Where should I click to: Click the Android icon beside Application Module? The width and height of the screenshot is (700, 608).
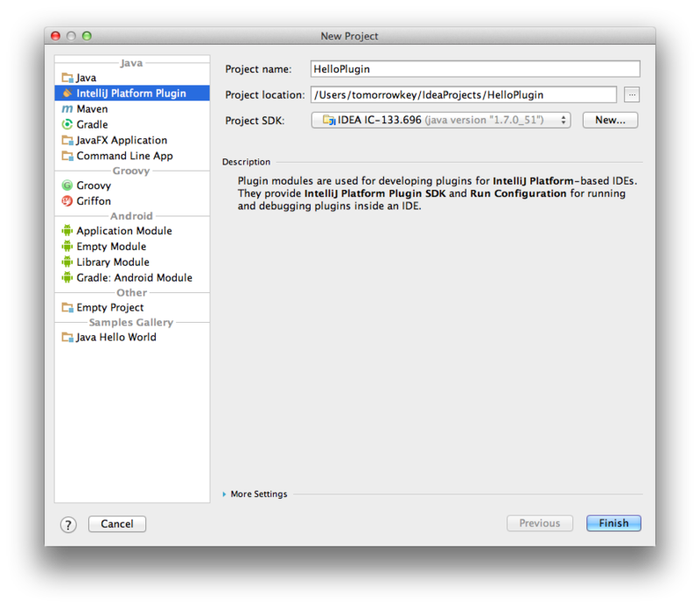coord(67,231)
